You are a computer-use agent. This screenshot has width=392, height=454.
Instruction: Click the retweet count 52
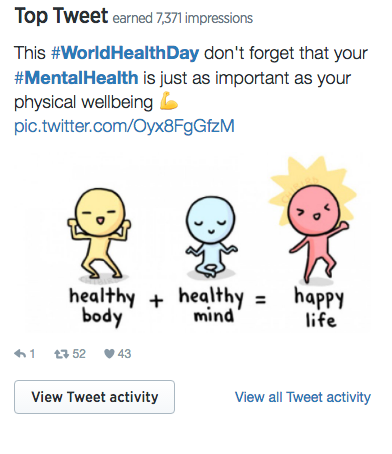[x=79, y=354]
